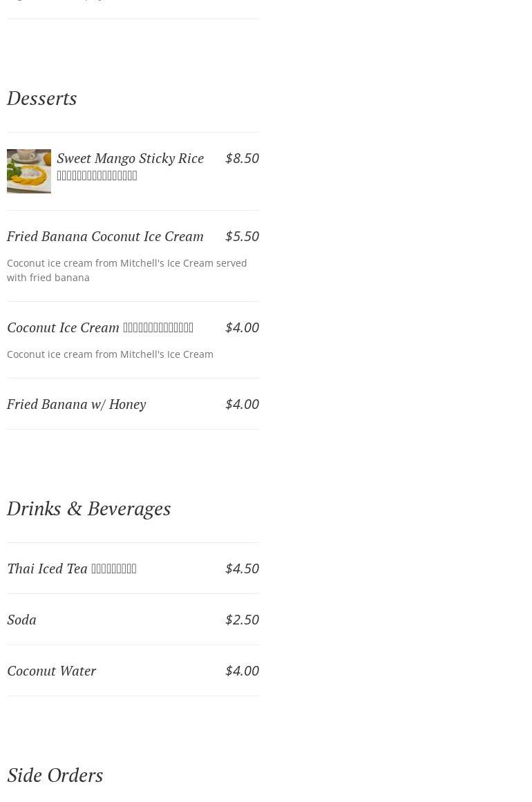Click the description mentioning served with fried banana
This screenshot has width=532, height=802.
point(126,270)
